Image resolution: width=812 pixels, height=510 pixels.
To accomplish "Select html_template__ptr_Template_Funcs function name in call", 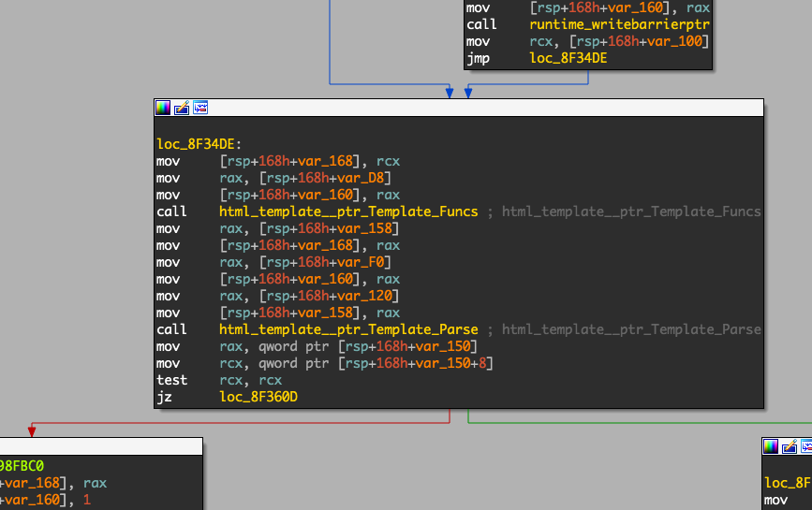I will coord(348,211).
